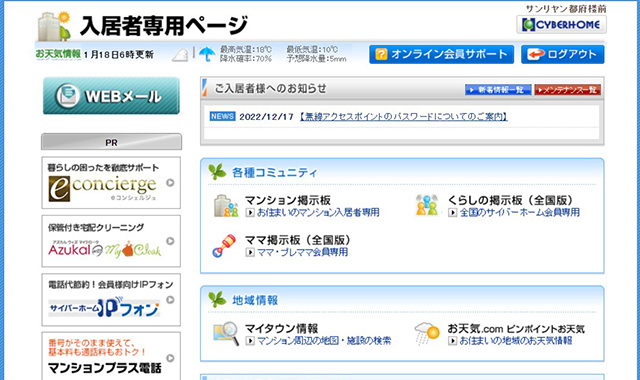640x380 pixels.
Task: Click the マイタウン情報 magnifier icon
Action: 226,333
